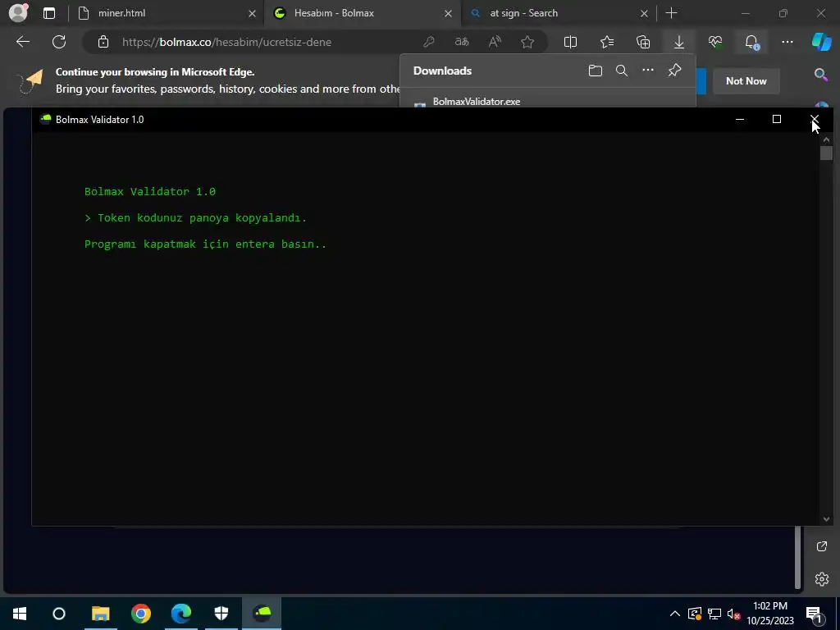Open Downloads panel more options

point(648,71)
